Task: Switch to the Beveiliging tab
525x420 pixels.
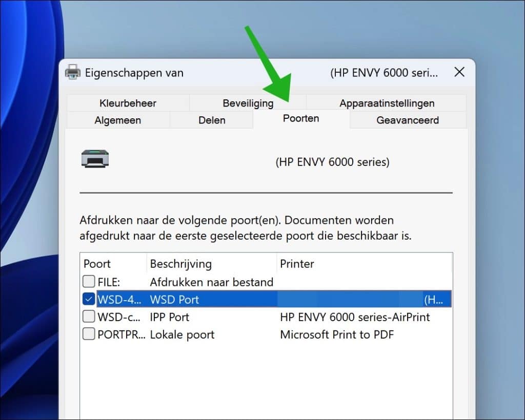Action: tap(248, 103)
